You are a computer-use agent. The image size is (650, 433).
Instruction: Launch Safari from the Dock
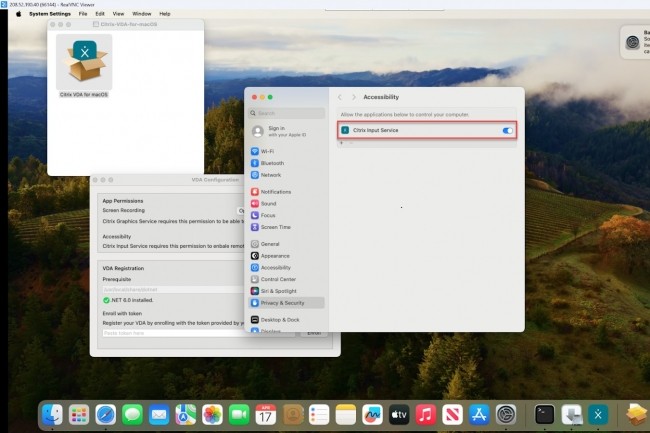click(106, 414)
